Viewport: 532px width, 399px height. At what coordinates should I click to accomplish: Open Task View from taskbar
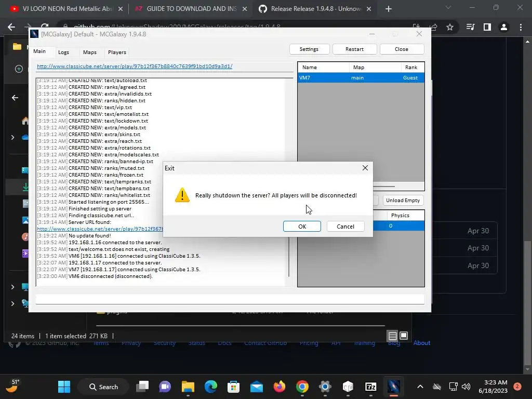(142, 387)
